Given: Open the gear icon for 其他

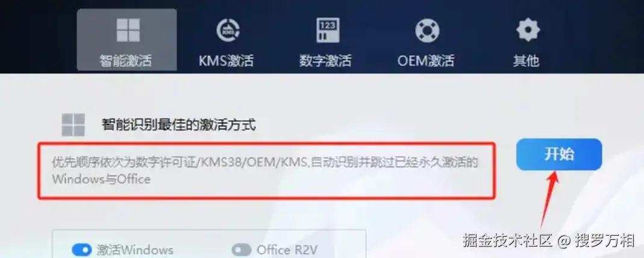Looking at the screenshot, I should coord(528,30).
